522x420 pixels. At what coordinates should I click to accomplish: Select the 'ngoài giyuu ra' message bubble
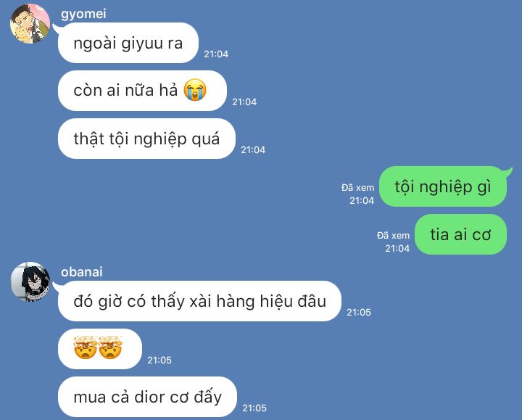click(128, 43)
